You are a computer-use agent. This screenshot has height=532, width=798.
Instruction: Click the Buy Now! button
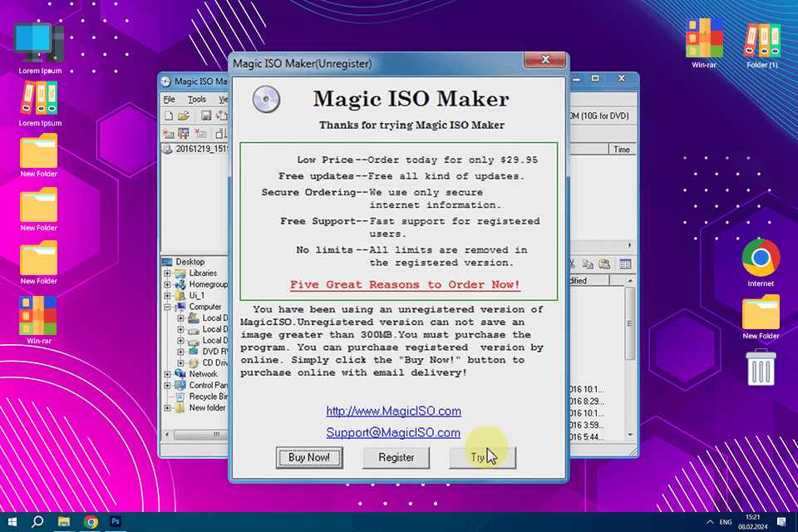(309, 457)
